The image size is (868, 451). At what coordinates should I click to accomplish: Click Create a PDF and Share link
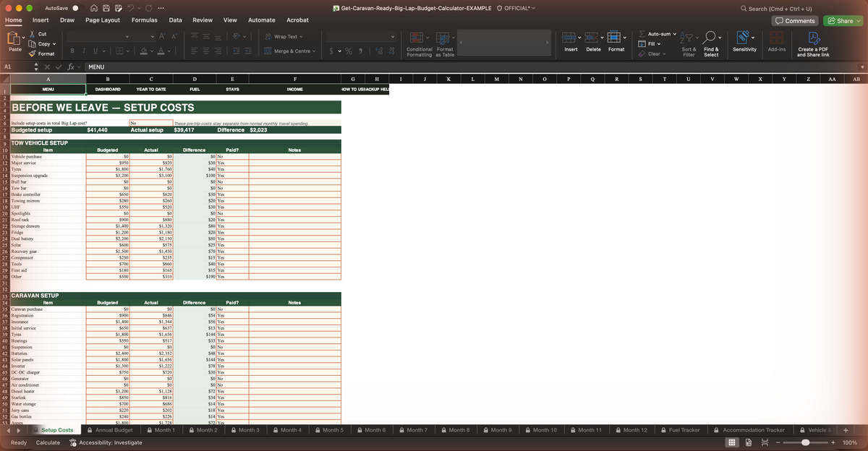point(813,43)
